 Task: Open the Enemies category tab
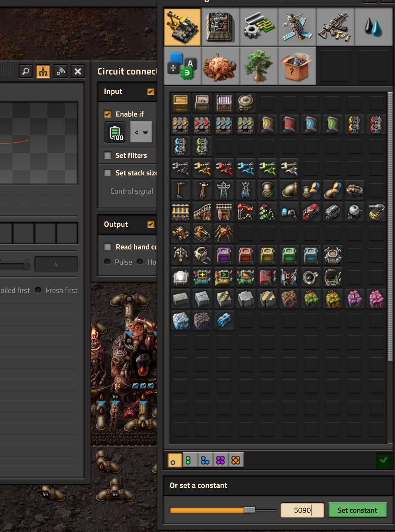(221, 66)
